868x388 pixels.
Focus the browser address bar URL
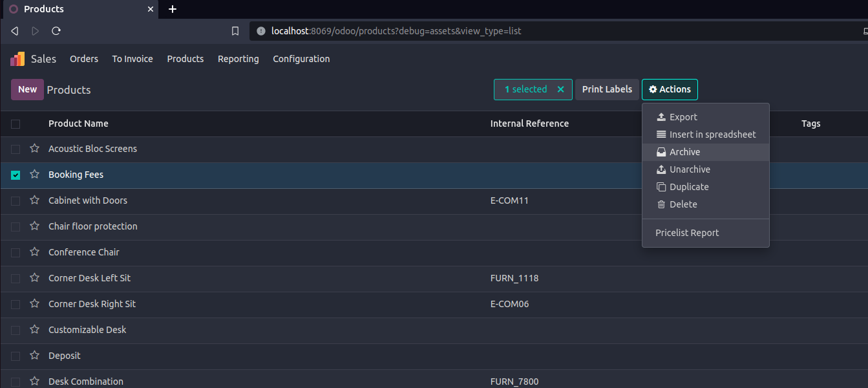coord(396,31)
